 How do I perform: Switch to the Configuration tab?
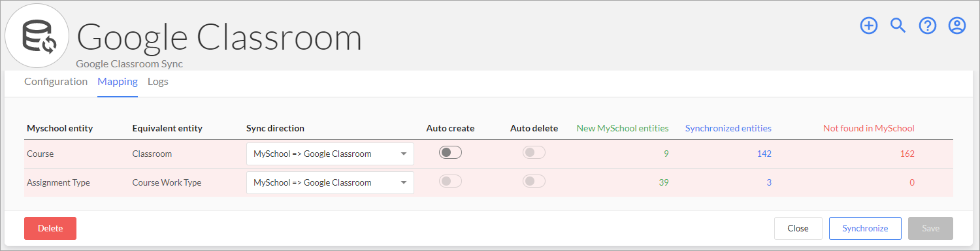point(56,82)
